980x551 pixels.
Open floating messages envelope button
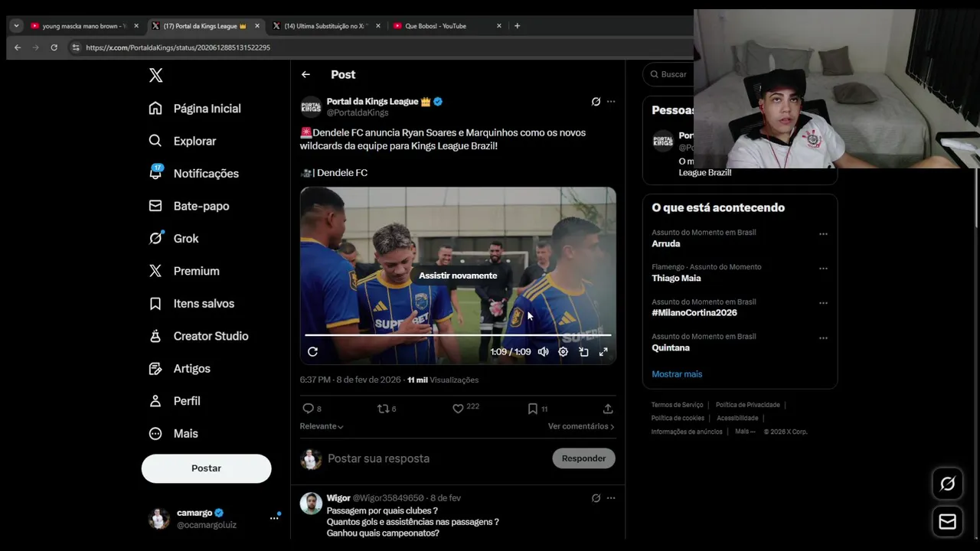point(947,522)
